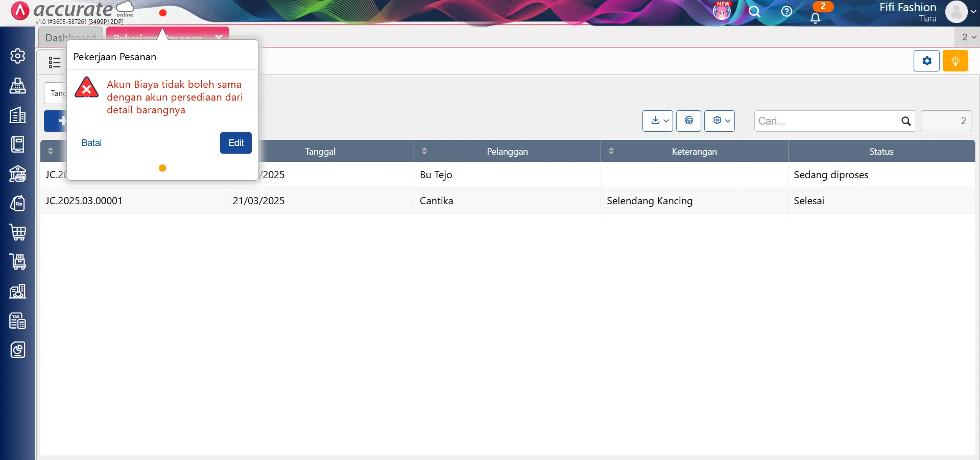Open the user profile dropdown arrow
This screenshot has height=460, width=980.
(x=973, y=12)
